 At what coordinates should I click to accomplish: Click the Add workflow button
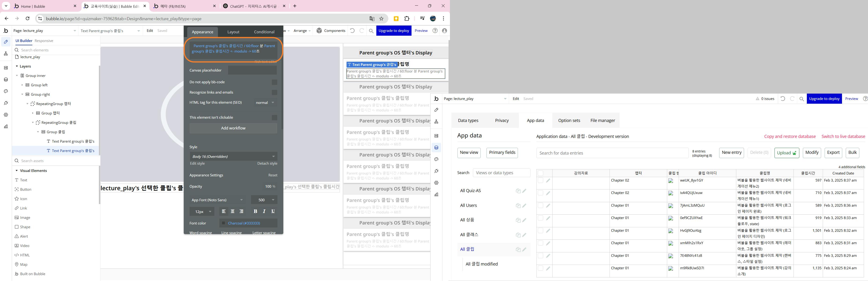click(233, 128)
